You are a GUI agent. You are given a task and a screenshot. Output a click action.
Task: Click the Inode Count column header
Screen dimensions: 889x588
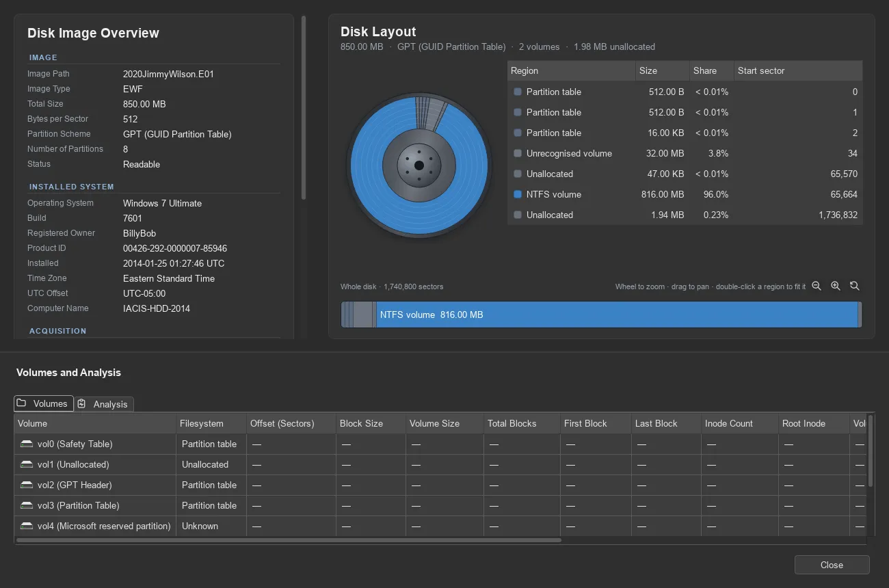739,423
